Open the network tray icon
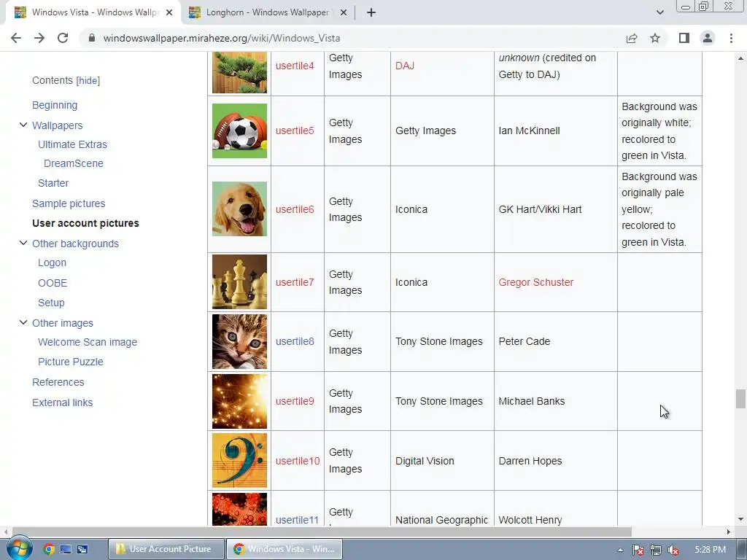Image resolution: width=747 pixels, height=560 pixels. 656,550
